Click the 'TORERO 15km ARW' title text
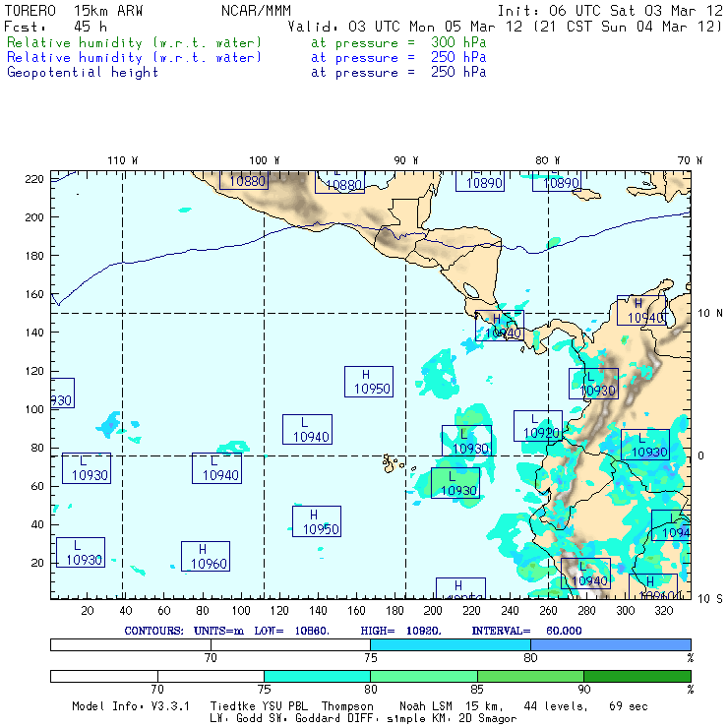This screenshot has width=728, height=728. tap(74, 11)
